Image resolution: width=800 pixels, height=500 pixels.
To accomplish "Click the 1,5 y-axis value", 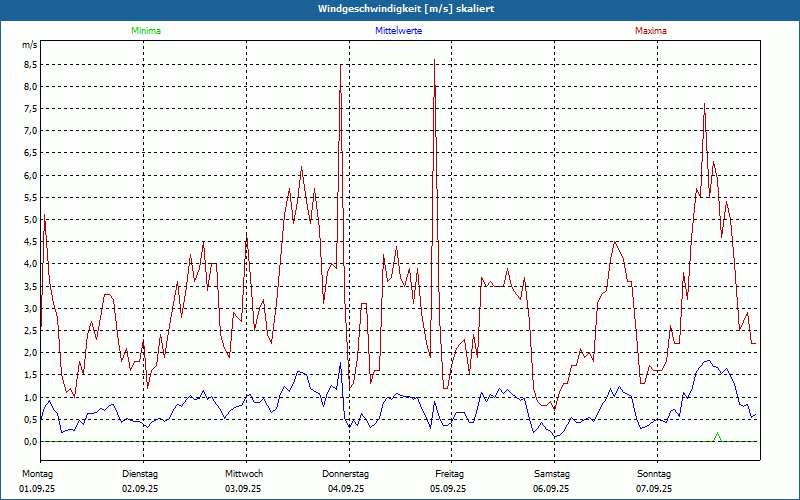I will click(x=31, y=375).
